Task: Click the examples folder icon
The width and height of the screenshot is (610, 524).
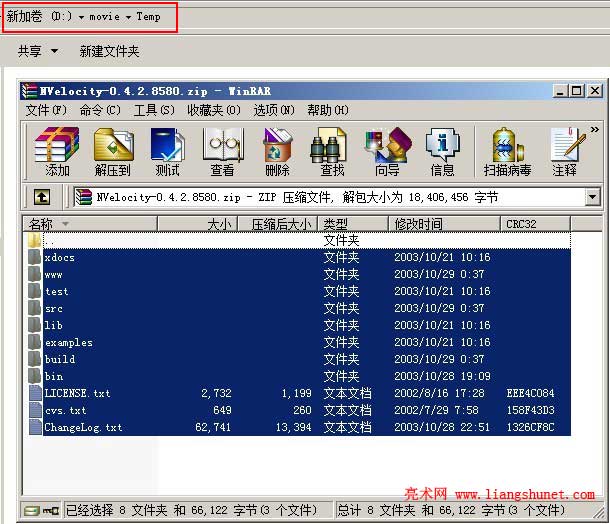Action: (35, 342)
